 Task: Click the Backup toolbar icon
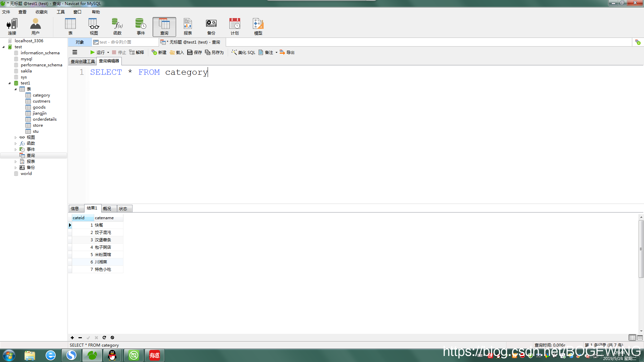211,27
